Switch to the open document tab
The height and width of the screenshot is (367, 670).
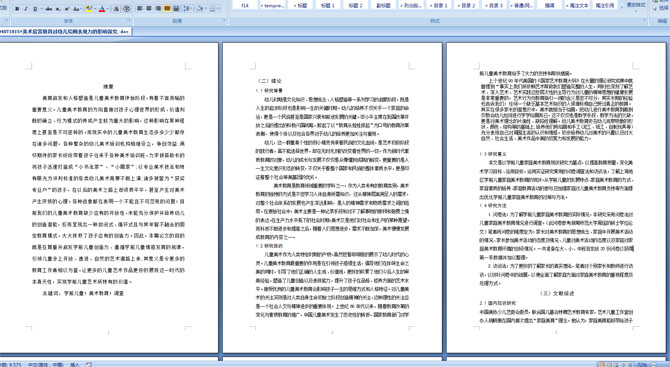tap(65, 32)
